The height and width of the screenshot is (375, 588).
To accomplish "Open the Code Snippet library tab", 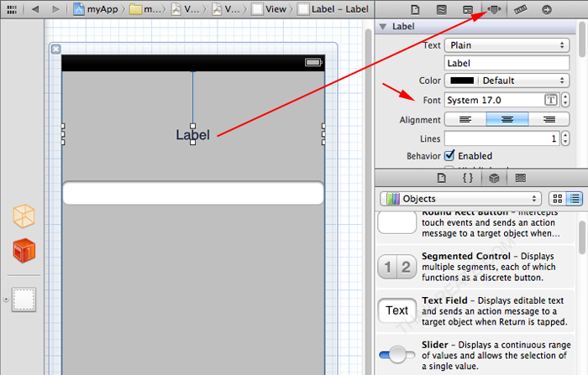I will click(468, 178).
